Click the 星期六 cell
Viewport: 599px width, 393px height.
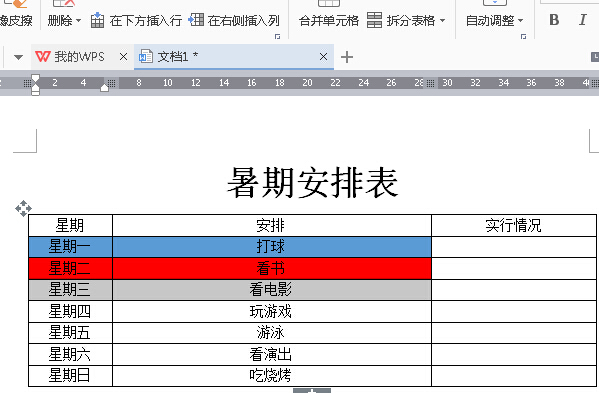[70, 354]
